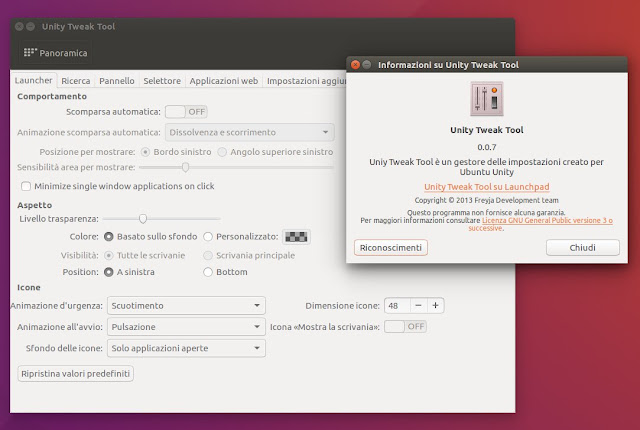Close the Informazioni su Unity Tweak Tool dialog
Screen dimensions: 640x430
pyautogui.click(x=355, y=64)
